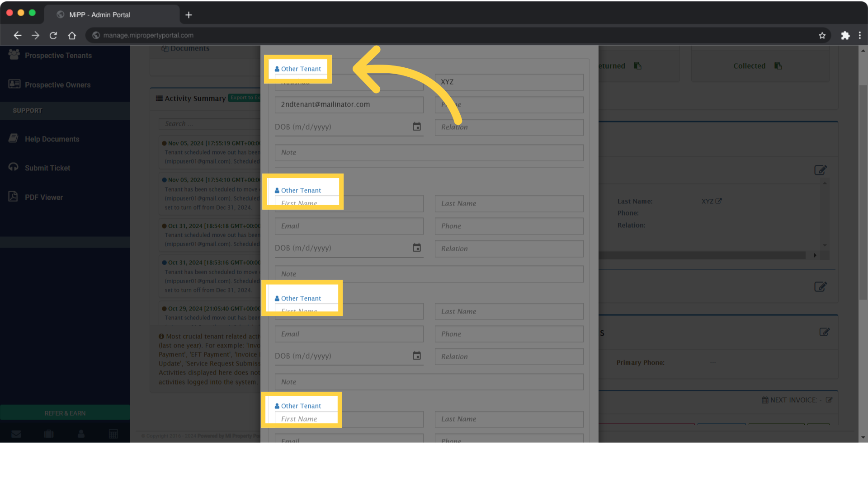Reload the page with the refresh icon
This screenshot has width=868, height=488.
pos(53,35)
